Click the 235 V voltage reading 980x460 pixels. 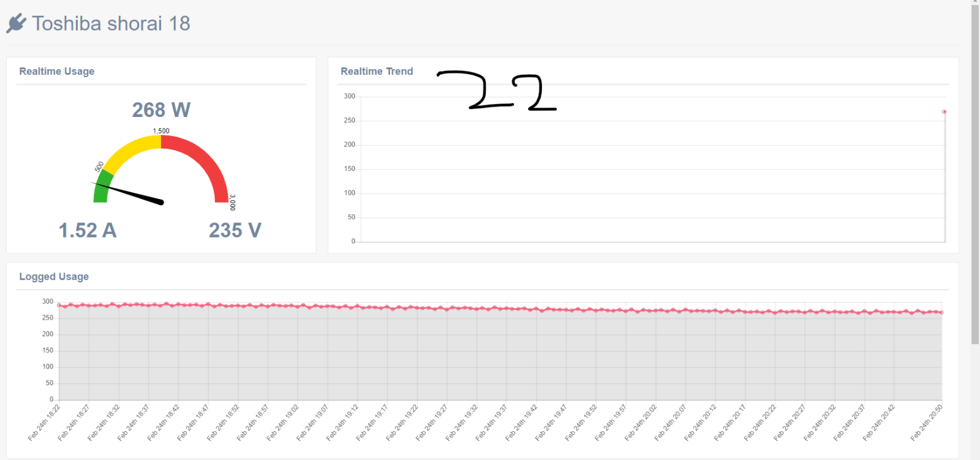235,230
